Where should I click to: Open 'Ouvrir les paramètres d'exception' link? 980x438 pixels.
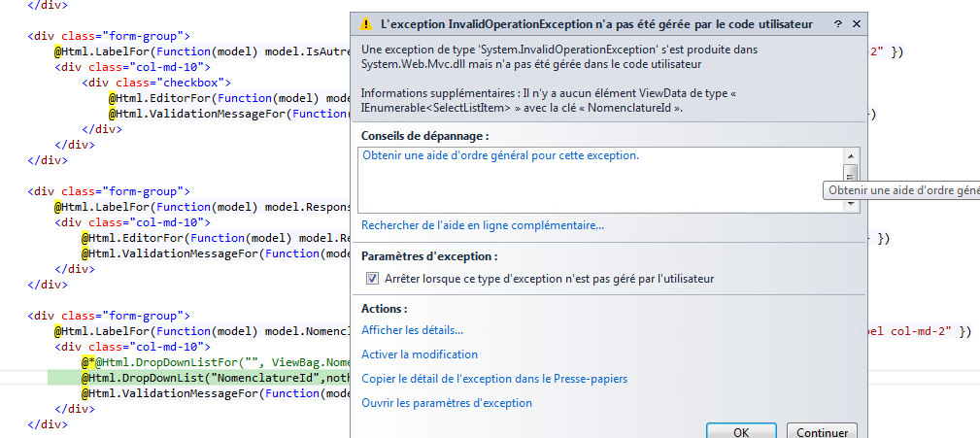coord(447,403)
